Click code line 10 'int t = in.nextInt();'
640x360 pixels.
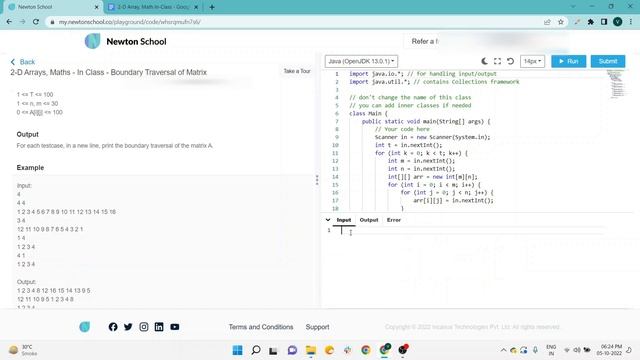pos(408,145)
